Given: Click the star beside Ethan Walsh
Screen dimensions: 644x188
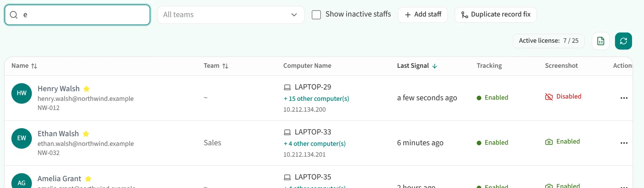Looking at the screenshot, I should (x=86, y=134).
